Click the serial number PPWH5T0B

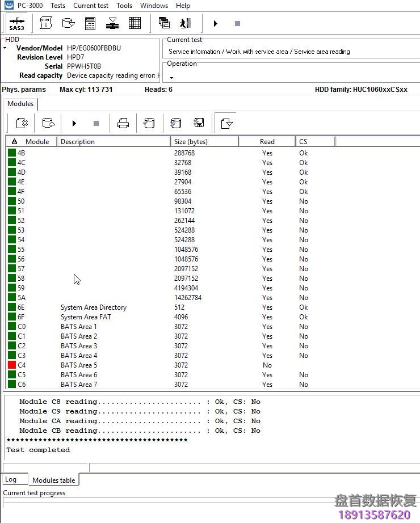pos(84,66)
